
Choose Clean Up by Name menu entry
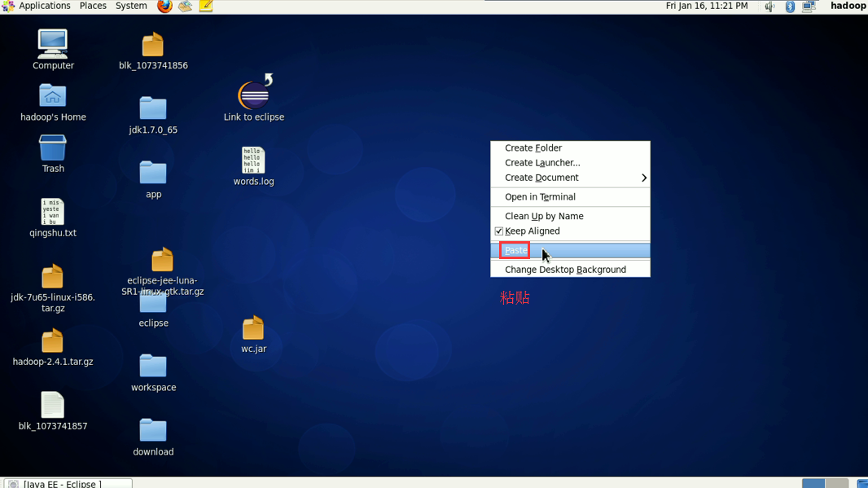[x=570, y=216]
